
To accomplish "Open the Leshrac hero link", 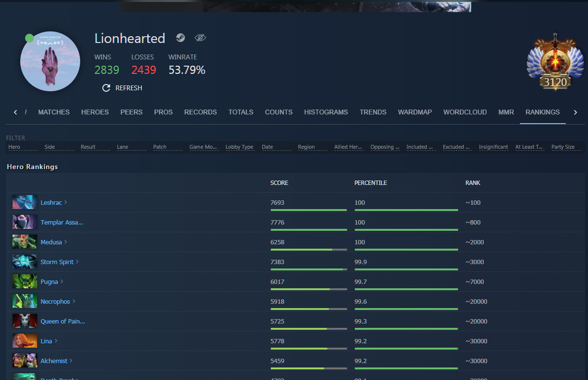I will click(x=54, y=203).
